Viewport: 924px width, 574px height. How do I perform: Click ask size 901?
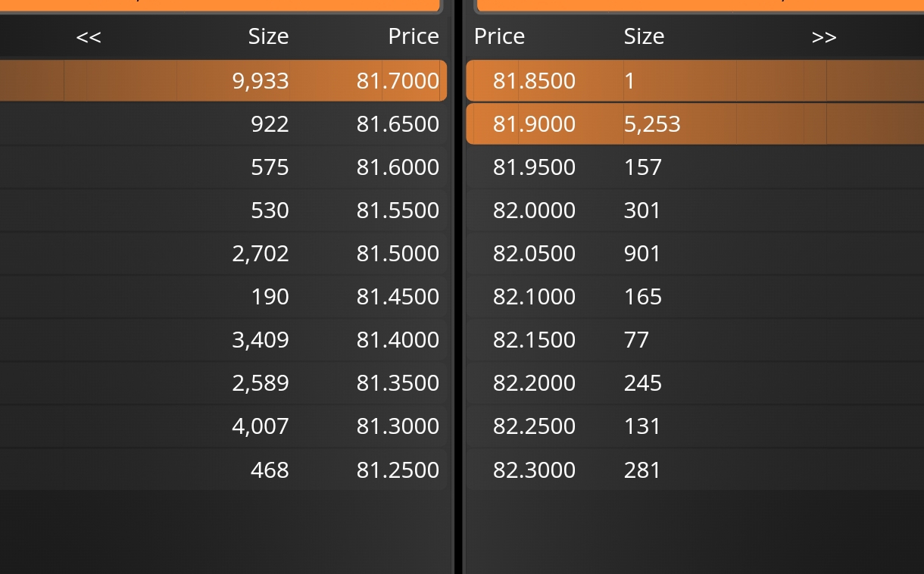tap(642, 253)
